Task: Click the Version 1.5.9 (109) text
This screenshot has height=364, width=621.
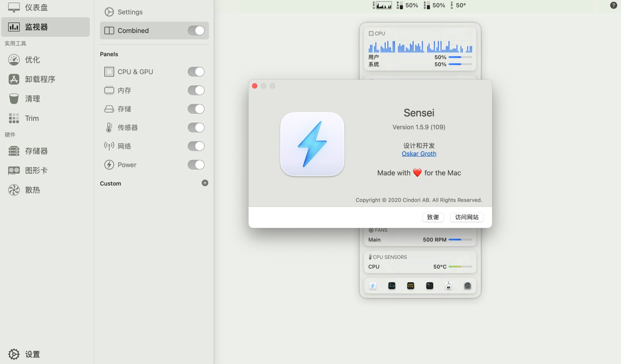Action: (419, 127)
